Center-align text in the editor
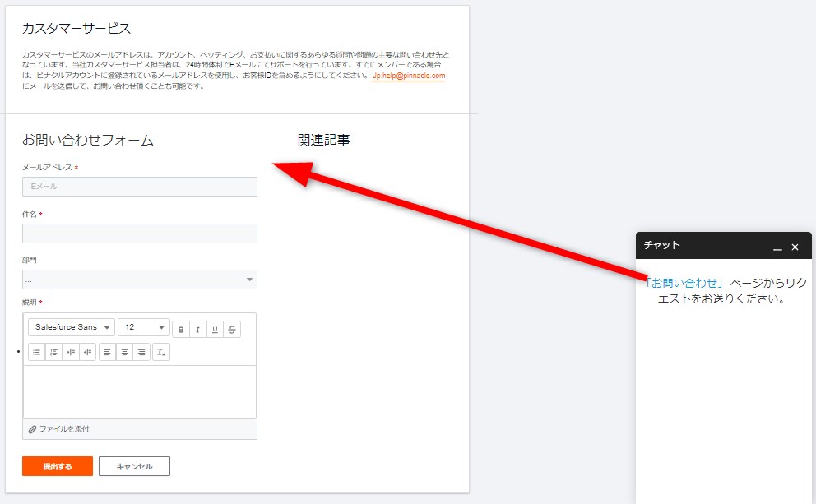Image resolution: width=816 pixels, height=504 pixels. pos(124,352)
